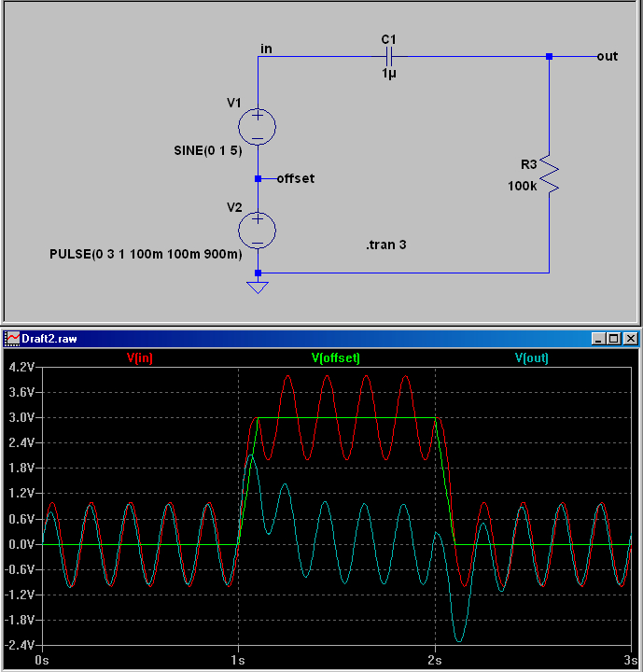Click the 0s time axis label

click(42, 660)
